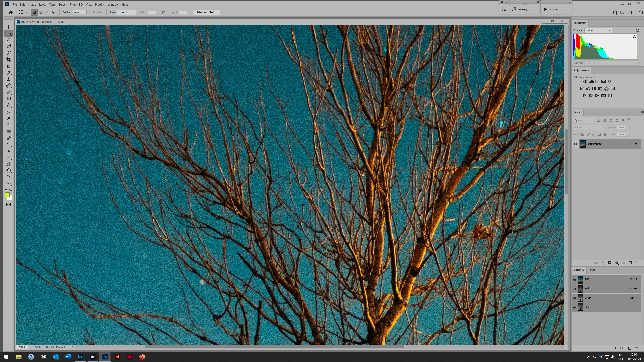Image resolution: width=644 pixels, height=362 pixels.
Task: Hide the Background layer visibility eye
Action: click(575, 144)
